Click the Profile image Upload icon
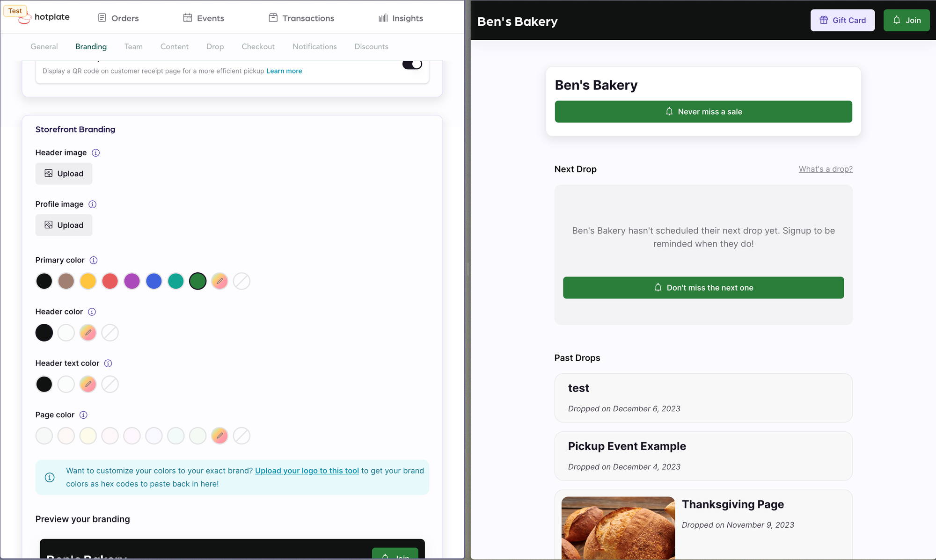Viewport: 936px width, 560px height. tap(49, 225)
